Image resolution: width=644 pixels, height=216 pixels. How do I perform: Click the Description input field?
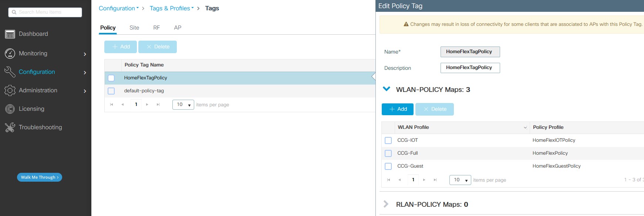point(470,68)
